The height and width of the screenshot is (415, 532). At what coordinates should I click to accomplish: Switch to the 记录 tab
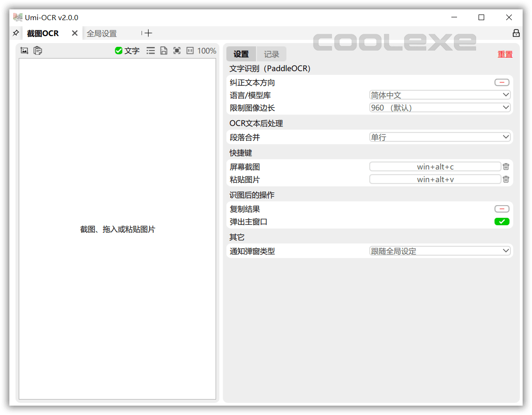click(271, 54)
